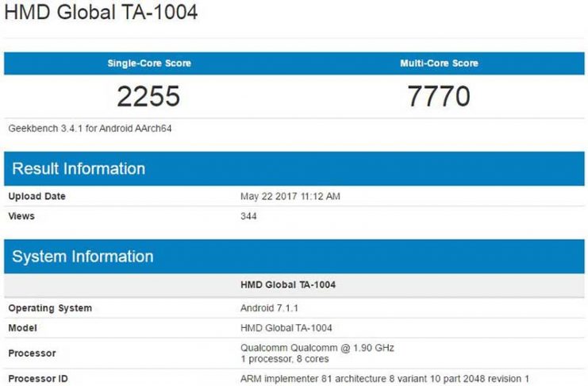Image resolution: width=588 pixels, height=386 pixels.
Task: Select the Multi-Core Score header
Action: [439, 63]
